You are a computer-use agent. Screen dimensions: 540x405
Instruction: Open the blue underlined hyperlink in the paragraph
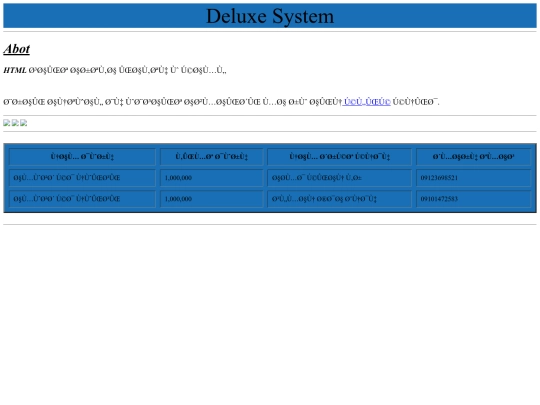click(366, 102)
